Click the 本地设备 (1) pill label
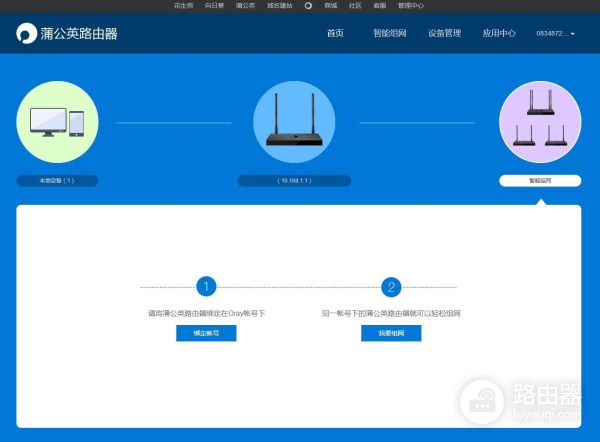This screenshot has height=442, width=600. tap(57, 181)
